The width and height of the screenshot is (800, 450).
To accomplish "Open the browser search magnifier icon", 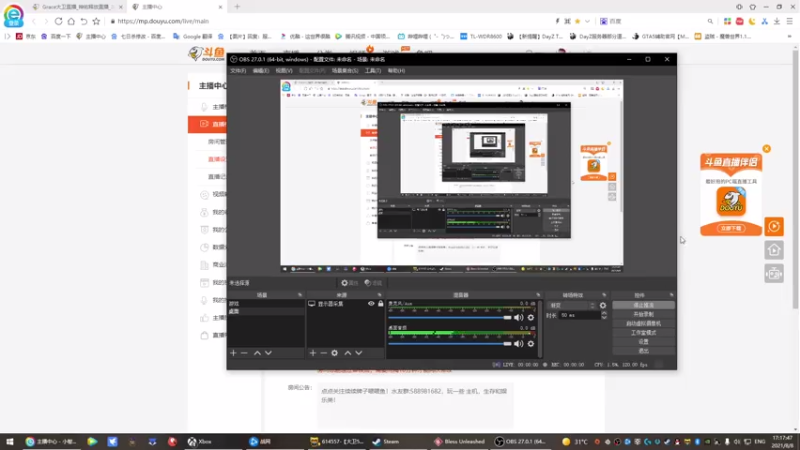I will click(x=710, y=21).
